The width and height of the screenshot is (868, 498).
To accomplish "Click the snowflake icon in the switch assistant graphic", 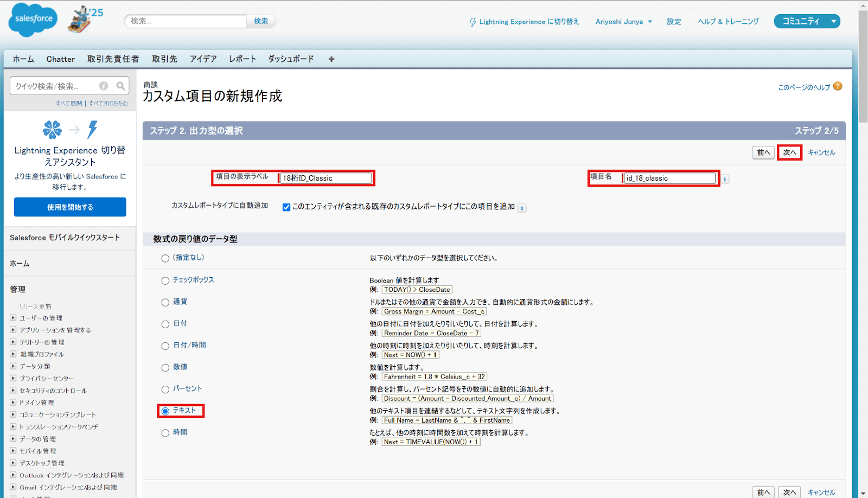I will [53, 130].
